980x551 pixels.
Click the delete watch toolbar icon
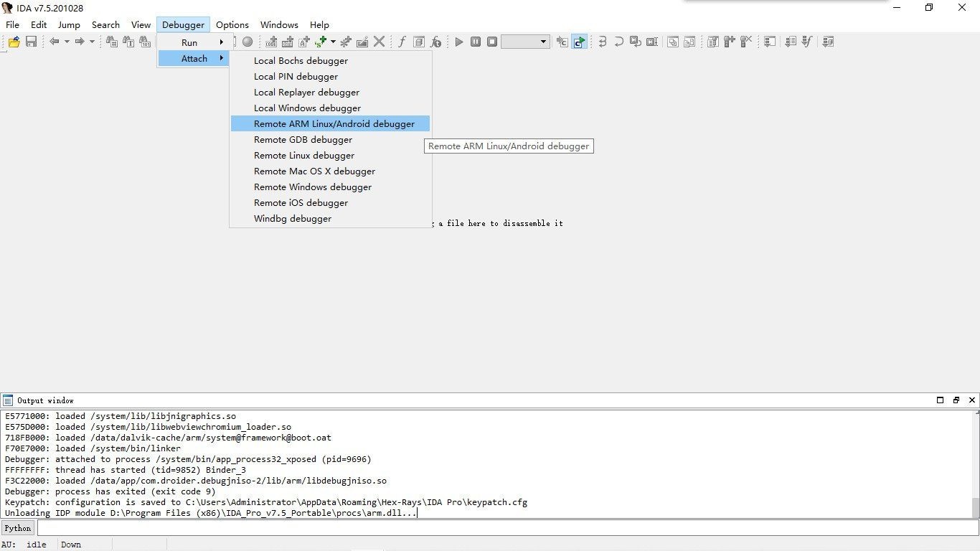point(746,42)
